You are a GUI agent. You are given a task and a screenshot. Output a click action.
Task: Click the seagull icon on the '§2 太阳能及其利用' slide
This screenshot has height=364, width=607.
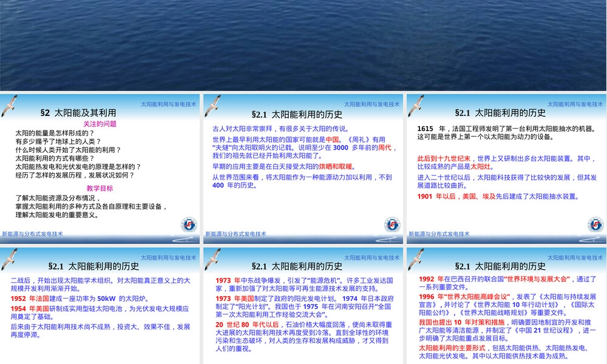tap(9, 106)
